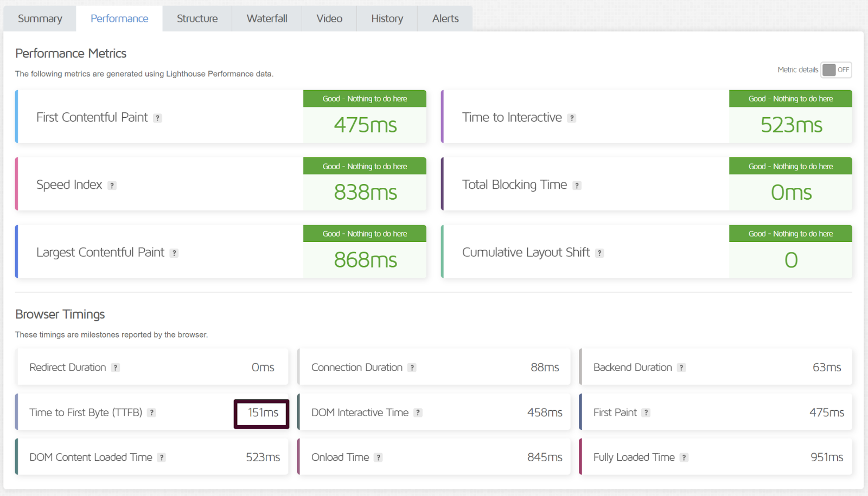Switch to the Structure tab
This screenshot has height=496, width=868.
tap(197, 18)
